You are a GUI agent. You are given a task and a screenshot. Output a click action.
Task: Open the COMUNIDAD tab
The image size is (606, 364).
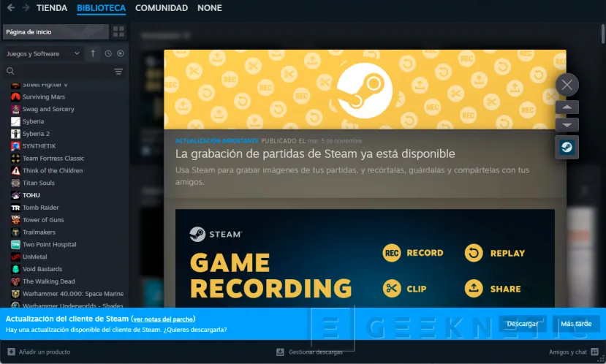(162, 8)
